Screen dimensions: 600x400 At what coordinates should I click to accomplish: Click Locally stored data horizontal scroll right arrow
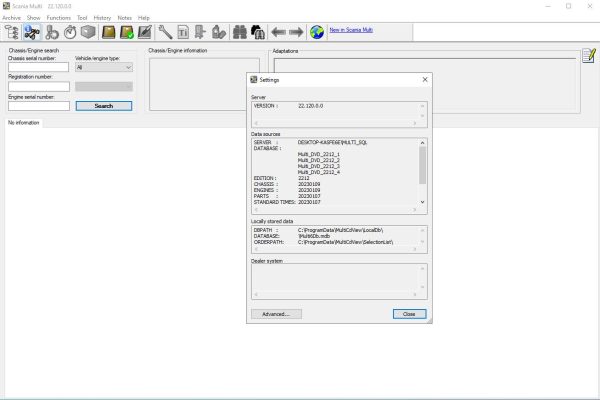[414, 249]
